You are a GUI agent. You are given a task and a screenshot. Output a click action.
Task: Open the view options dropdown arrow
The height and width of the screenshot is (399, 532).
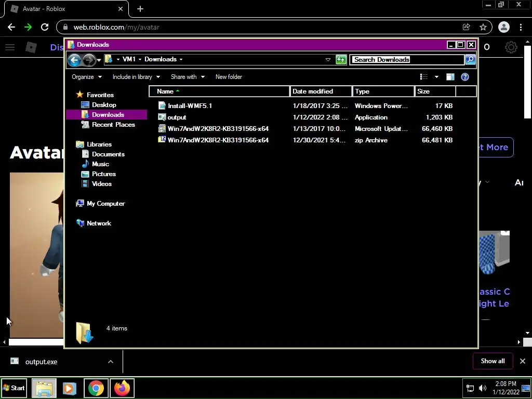(x=436, y=77)
